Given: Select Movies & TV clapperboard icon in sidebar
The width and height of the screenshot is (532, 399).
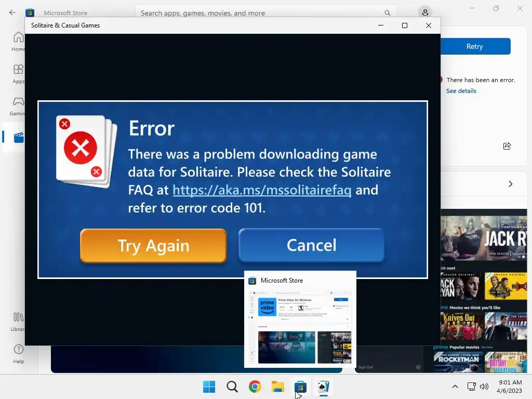Looking at the screenshot, I should pos(18,137).
